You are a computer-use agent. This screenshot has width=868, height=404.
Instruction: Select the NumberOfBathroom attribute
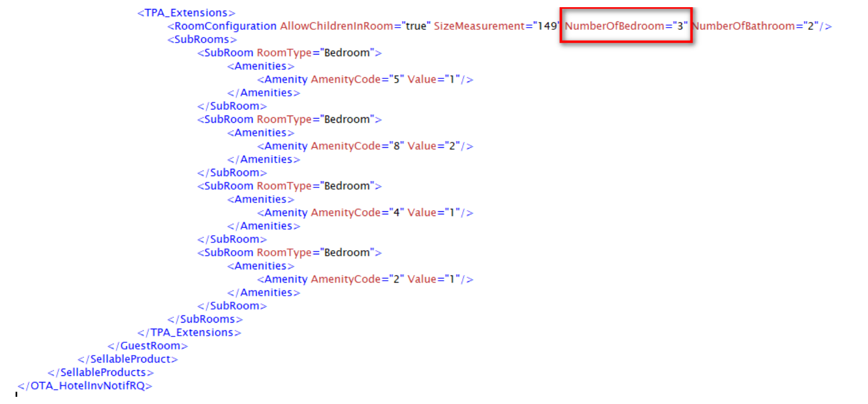744,26
